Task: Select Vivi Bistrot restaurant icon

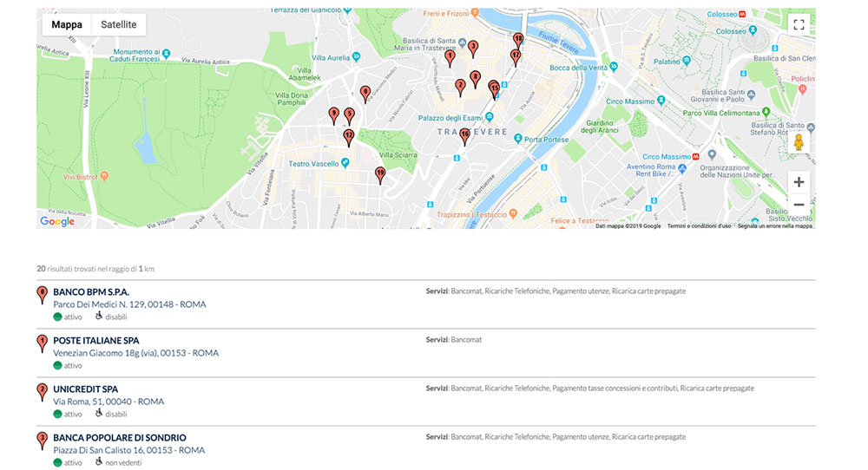Action: 104,176
